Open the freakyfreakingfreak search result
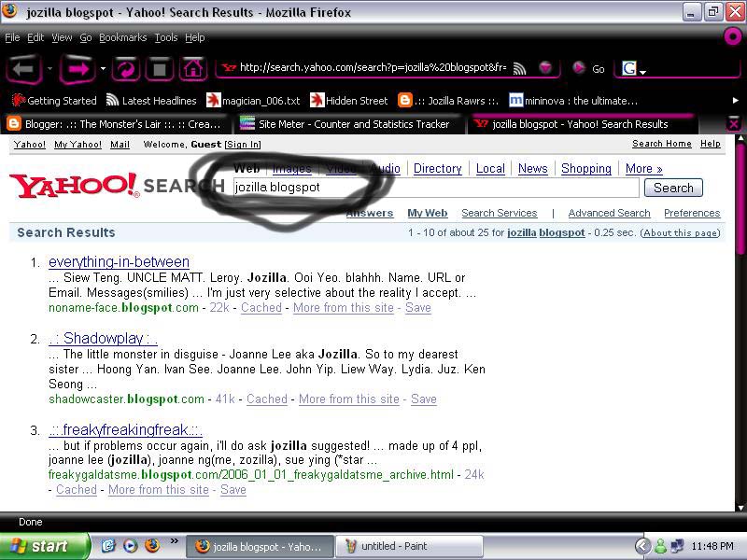This screenshot has height=560, width=747. coord(125,429)
